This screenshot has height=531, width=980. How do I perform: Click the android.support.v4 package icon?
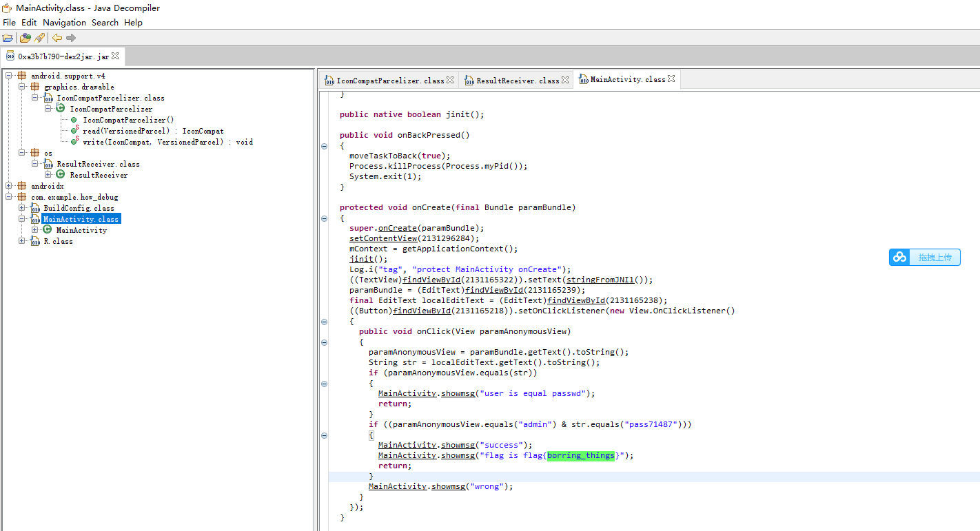tap(22, 76)
